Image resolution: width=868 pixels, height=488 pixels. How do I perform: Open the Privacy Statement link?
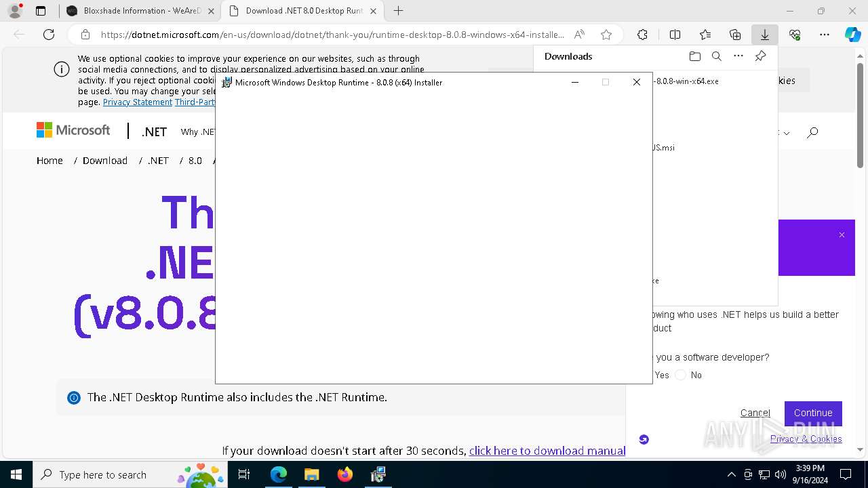click(x=138, y=102)
